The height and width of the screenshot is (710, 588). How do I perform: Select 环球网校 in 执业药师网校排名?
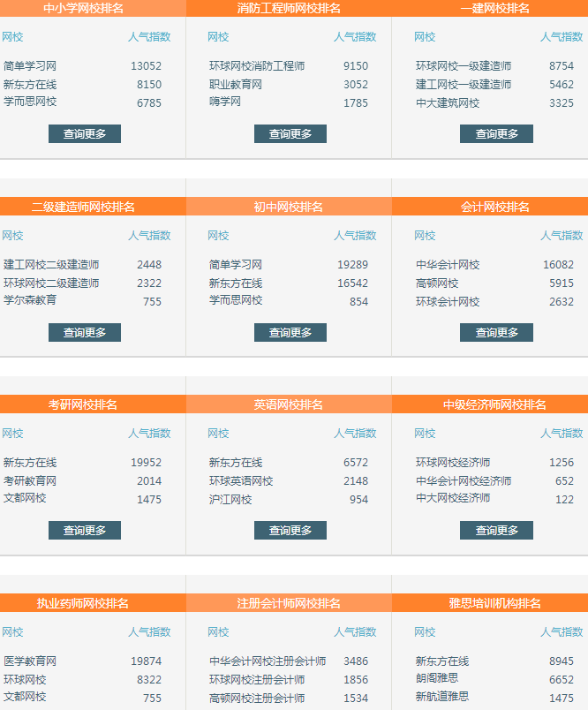25,680
